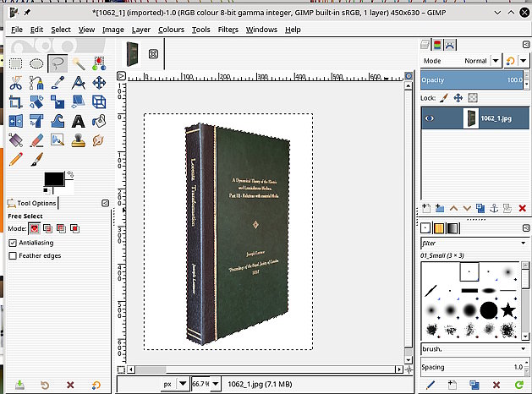Image resolution: width=532 pixels, height=394 pixels.
Task: Click the edit brush pencil icon
Action: (431, 385)
